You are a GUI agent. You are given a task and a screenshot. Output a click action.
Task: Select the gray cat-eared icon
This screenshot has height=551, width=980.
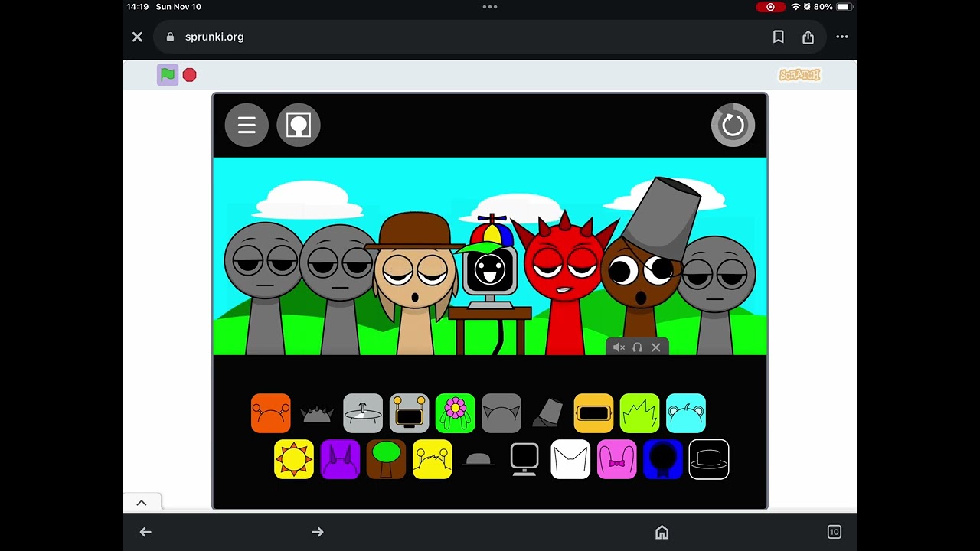501,413
